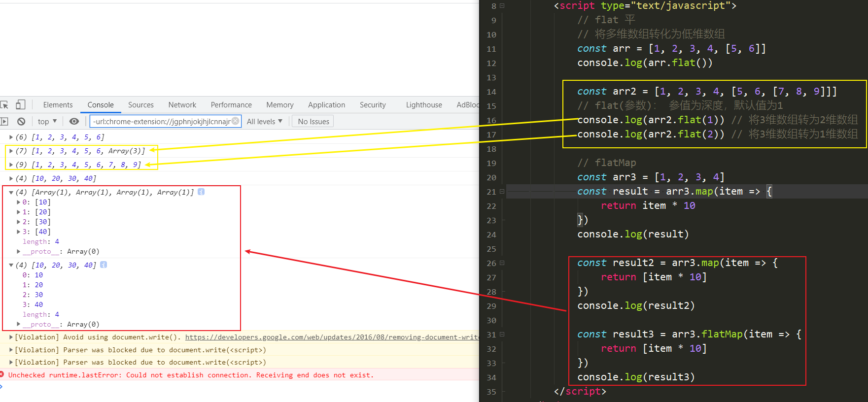868x402 pixels.
Task: Click the '0: 10' property row
Action: (x=33, y=275)
